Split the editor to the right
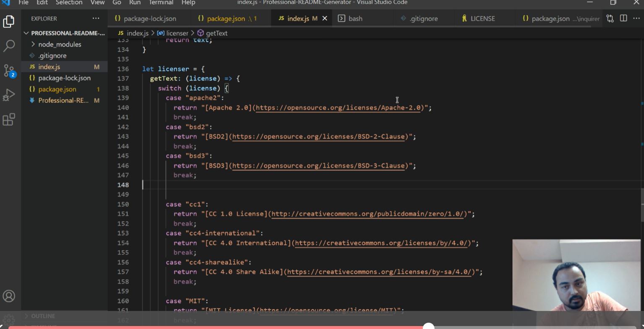 tap(623, 18)
